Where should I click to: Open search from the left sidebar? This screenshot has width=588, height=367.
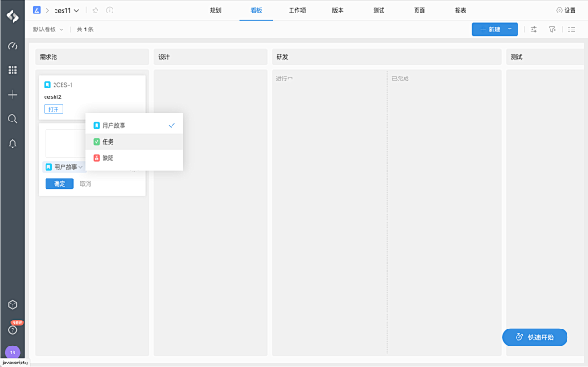coord(13,119)
